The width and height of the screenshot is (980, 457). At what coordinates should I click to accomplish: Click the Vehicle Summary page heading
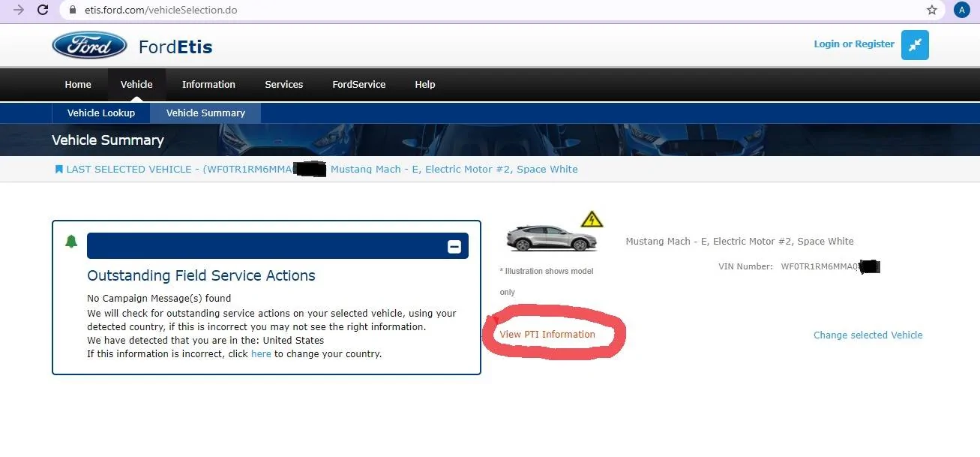[x=108, y=140]
